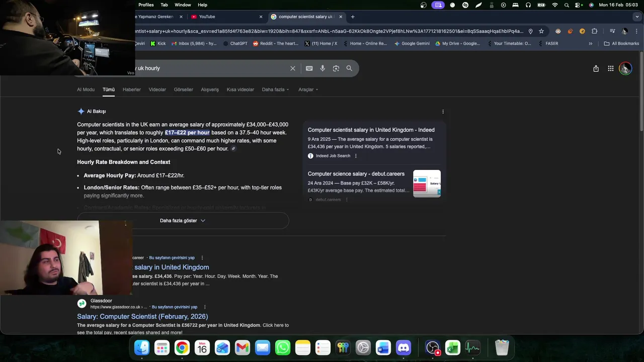Open OBS from the Dock
This screenshot has height=362, width=644.
[433, 347]
